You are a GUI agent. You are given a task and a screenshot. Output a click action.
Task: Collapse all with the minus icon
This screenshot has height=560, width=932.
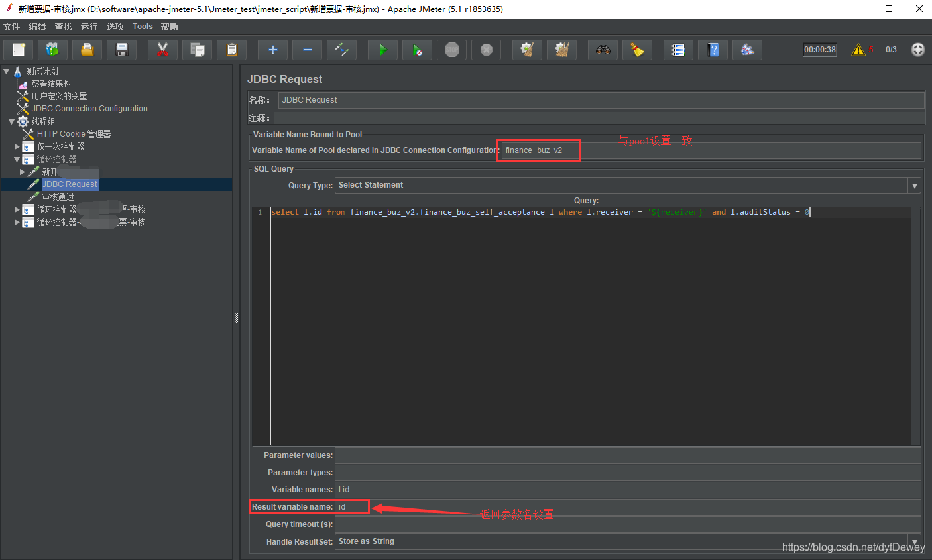click(307, 50)
